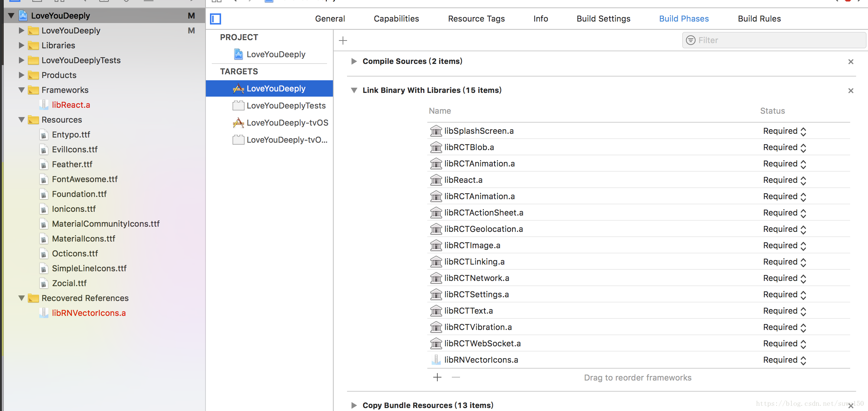Click the LoveYouDeeply target icon
The height and width of the screenshot is (411, 868).
pos(239,88)
